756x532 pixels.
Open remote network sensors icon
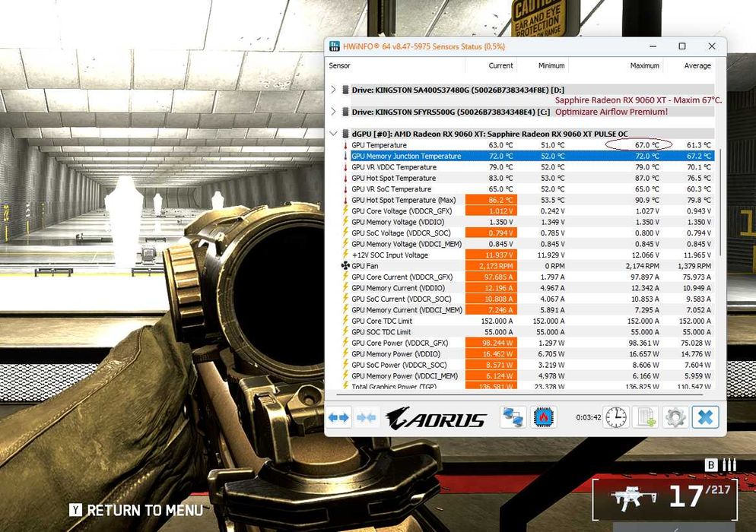(513, 417)
